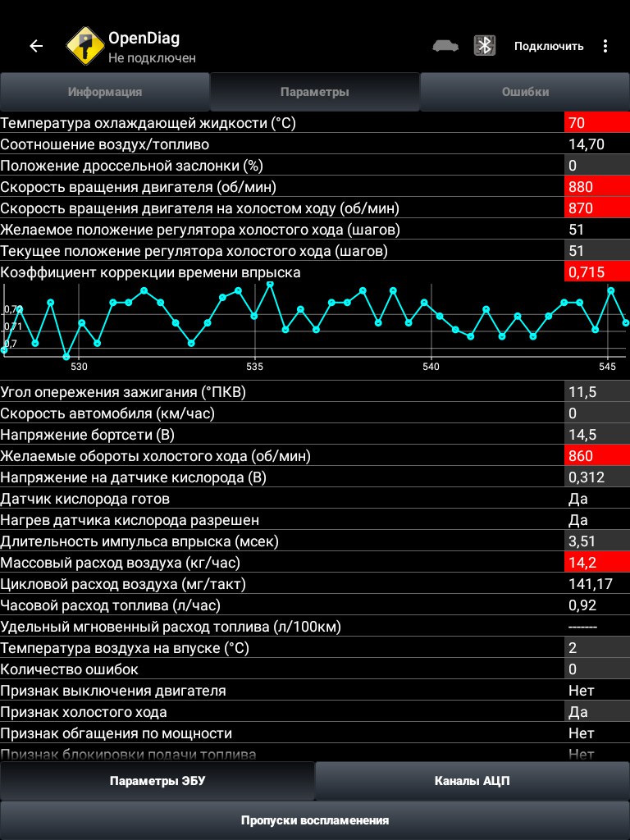Tap the Bluetooth icon
The width and height of the screenshot is (630, 840).
point(484,46)
